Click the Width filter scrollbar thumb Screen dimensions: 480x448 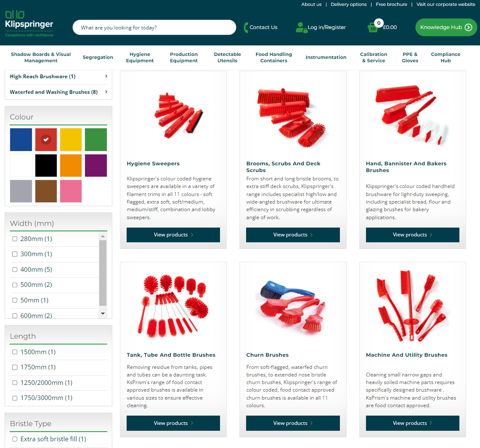click(103, 273)
